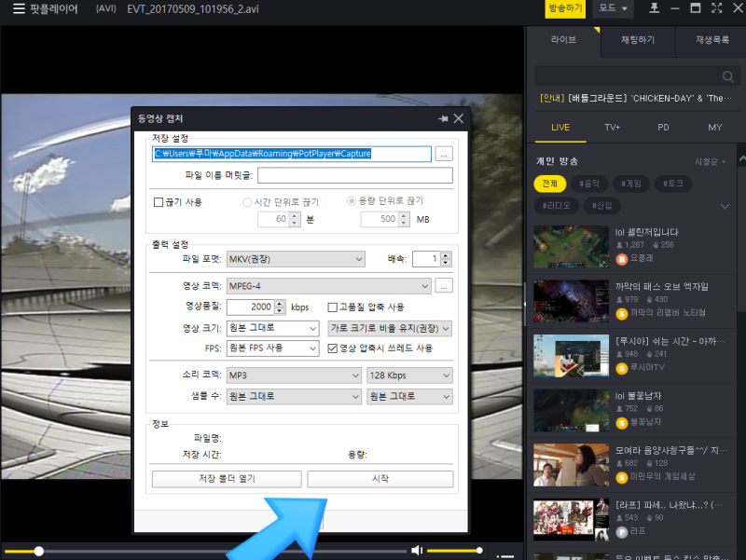Open the '모여라 음양사청구들' stream thumbnail

tap(571, 465)
